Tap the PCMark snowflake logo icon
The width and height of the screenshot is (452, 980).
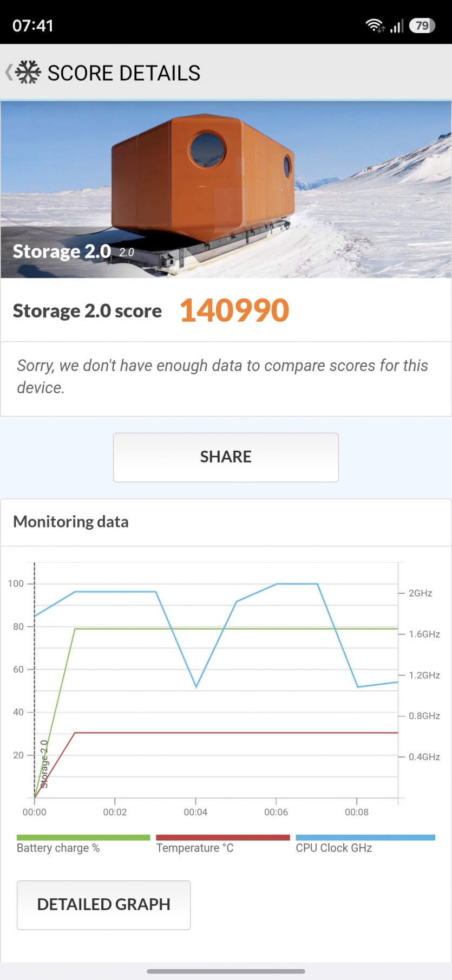pos(28,72)
